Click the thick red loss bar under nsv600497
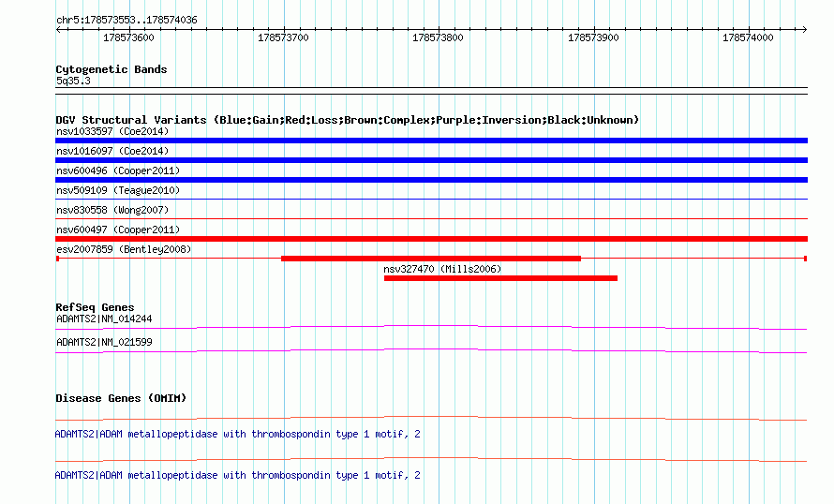834x504 pixels. point(431,239)
